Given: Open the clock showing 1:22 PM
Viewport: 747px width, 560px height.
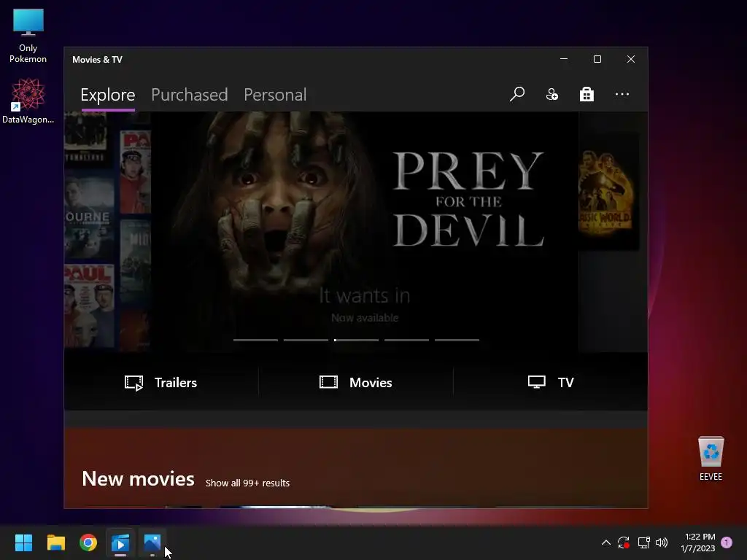Looking at the screenshot, I should [698, 542].
